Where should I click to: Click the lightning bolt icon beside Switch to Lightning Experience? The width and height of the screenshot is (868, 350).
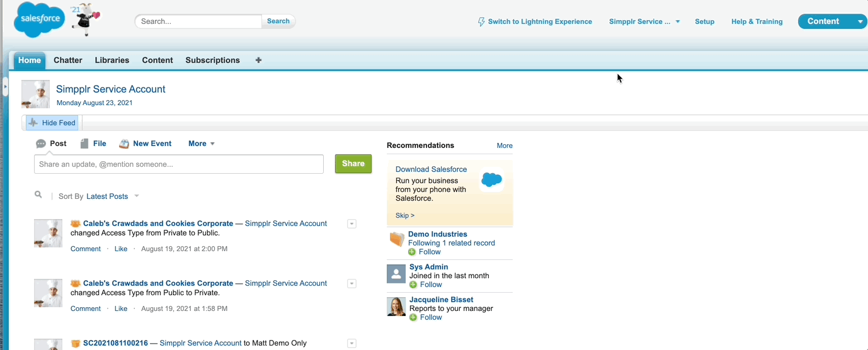pos(481,21)
